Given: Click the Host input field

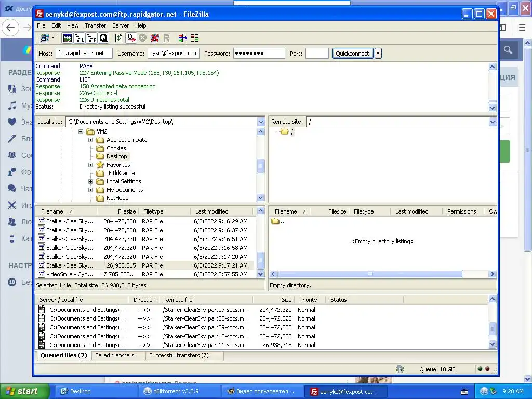Looking at the screenshot, I should (84, 54).
